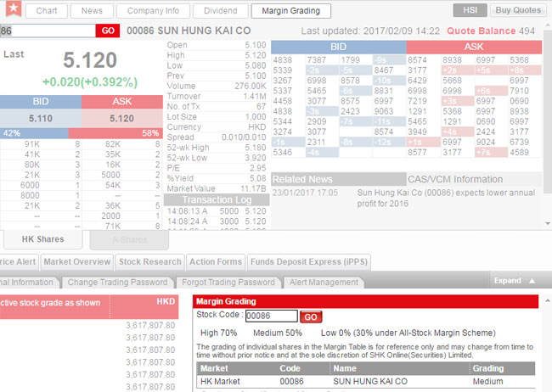The width and height of the screenshot is (552, 392).
Task: Open Market Overview tab
Action: tap(77, 262)
